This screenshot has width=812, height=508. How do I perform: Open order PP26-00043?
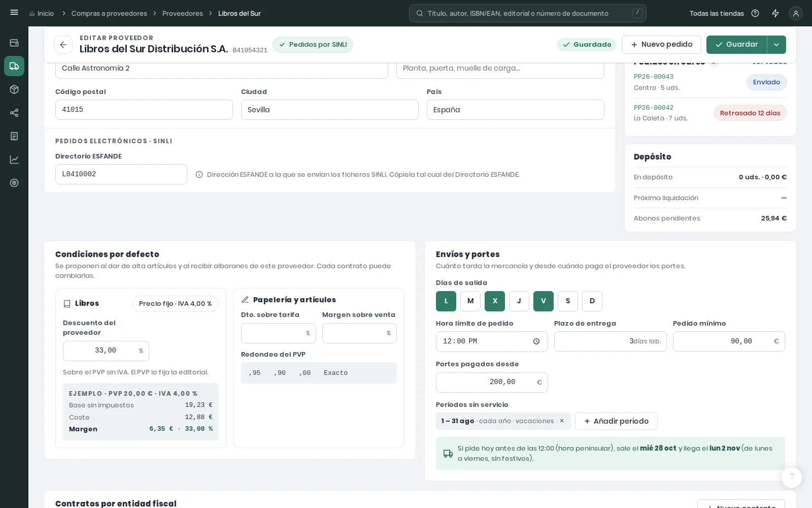coord(654,77)
